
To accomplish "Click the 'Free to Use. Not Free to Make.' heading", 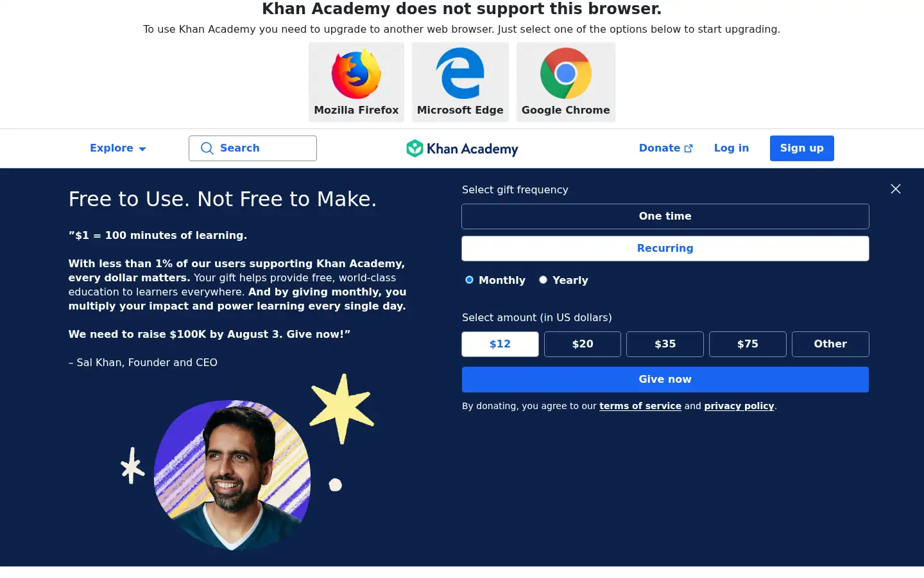I will click(223, 199).
